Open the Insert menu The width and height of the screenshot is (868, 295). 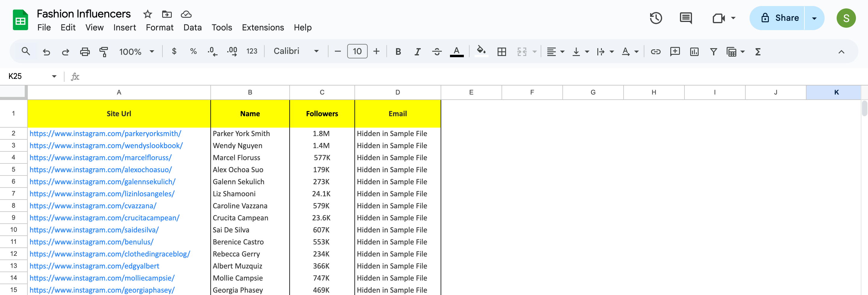124,28
